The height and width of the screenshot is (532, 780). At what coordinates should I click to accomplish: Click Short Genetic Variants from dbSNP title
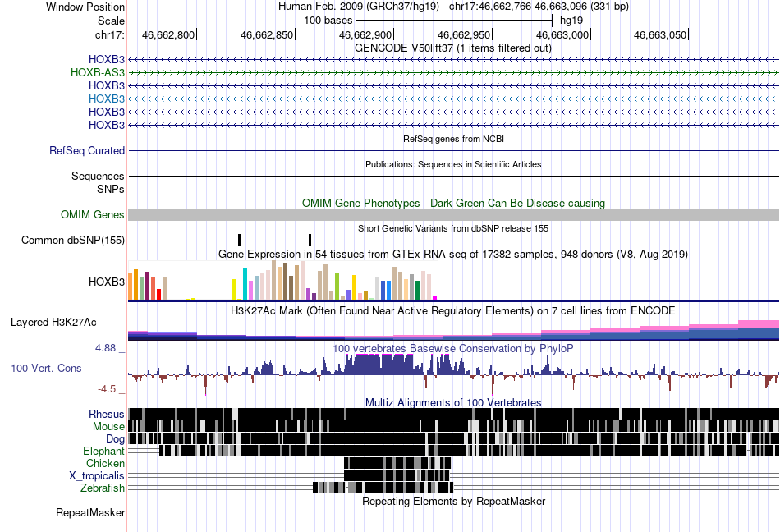coord(453,229)
